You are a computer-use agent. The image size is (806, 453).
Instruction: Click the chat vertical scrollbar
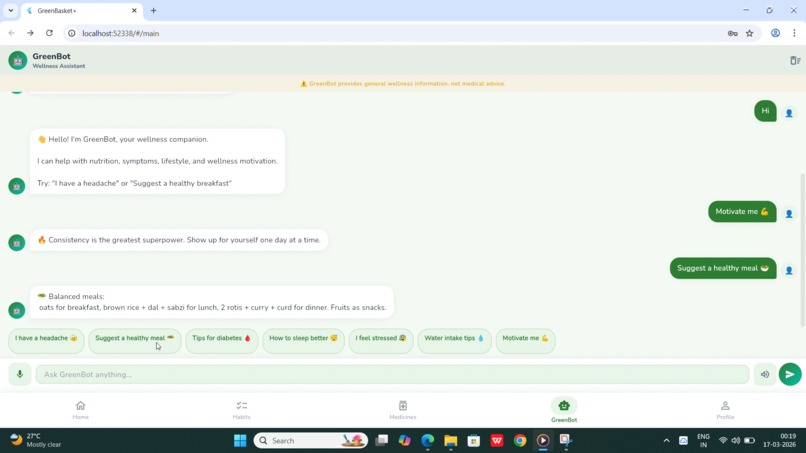click(x=802, y=249)
